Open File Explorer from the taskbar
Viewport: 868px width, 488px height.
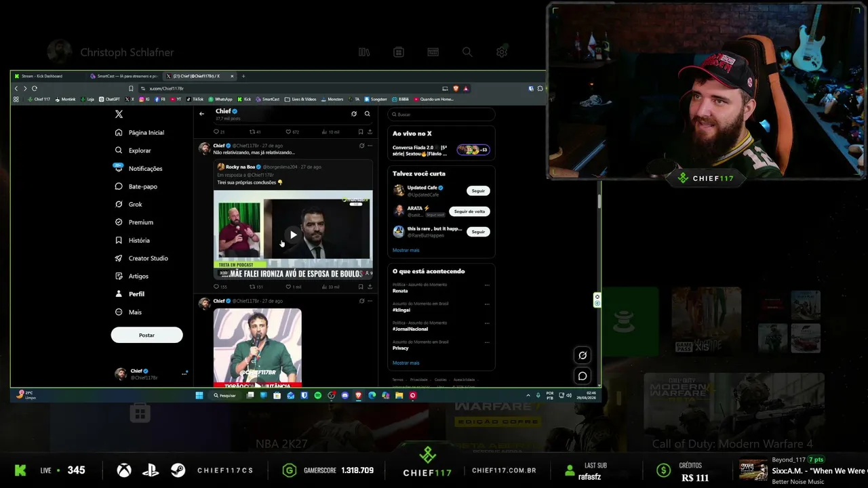coord(399,395)
